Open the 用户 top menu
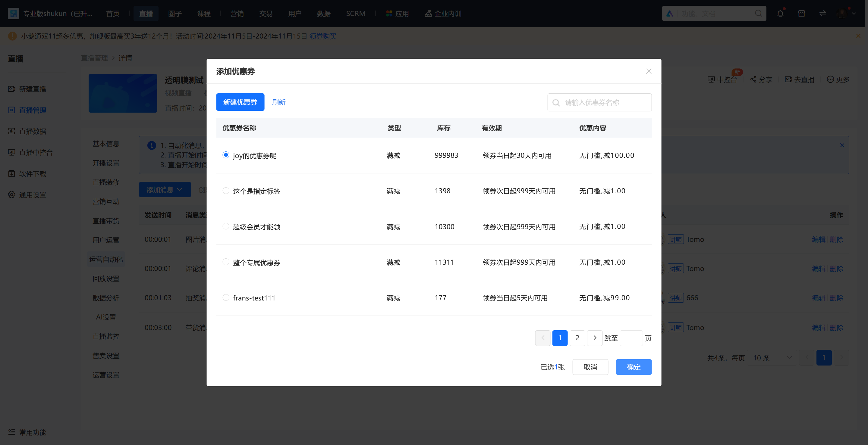Image resolution: width=868 pixels, height=445 pixels. coord(295,14)
